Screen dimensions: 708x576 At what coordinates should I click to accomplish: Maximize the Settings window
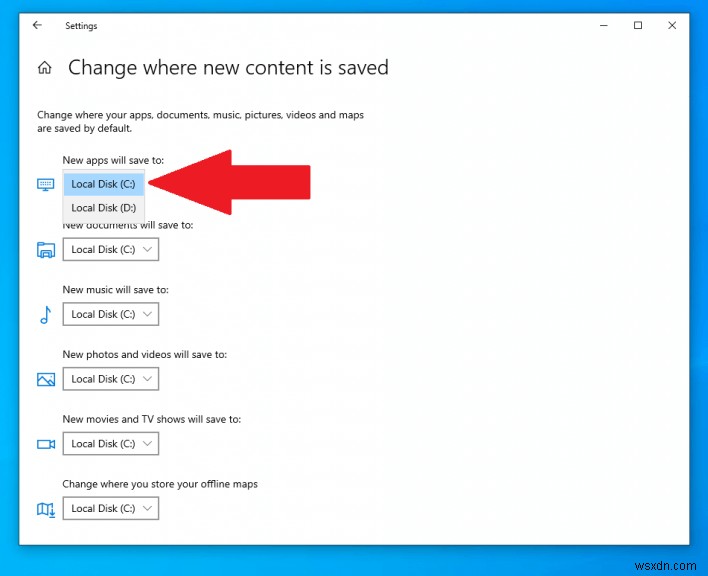[638, 25]
